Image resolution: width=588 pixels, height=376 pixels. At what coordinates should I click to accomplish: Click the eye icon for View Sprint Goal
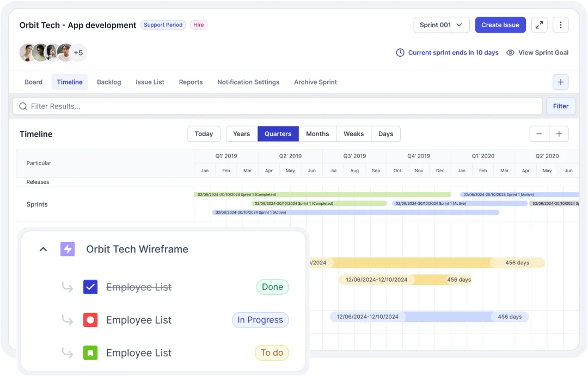coord(510,53)
